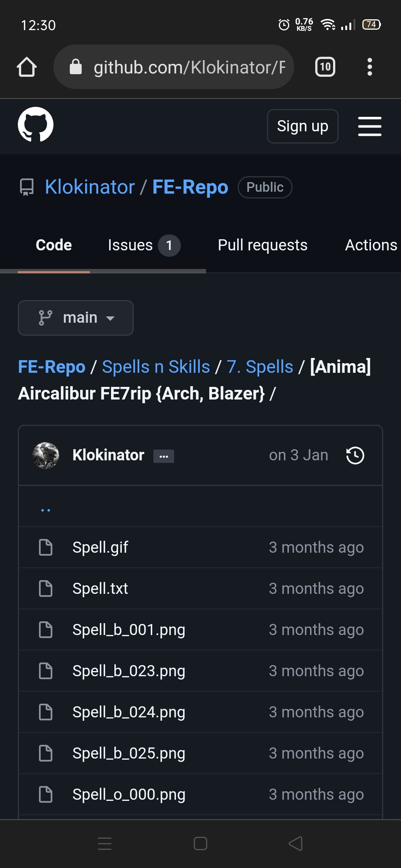Open the Spell.gif file
Screen dimensions: 401x868
pos(100,548)
